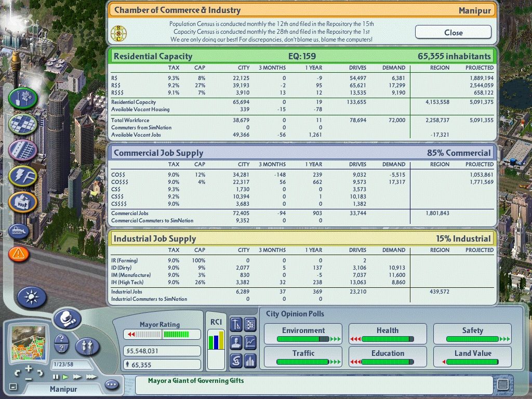This screenshot has height=399, width=532.
Task: Collapse the control panel with minimize icon
Action: pyautogui.click(x=13, y=387)
